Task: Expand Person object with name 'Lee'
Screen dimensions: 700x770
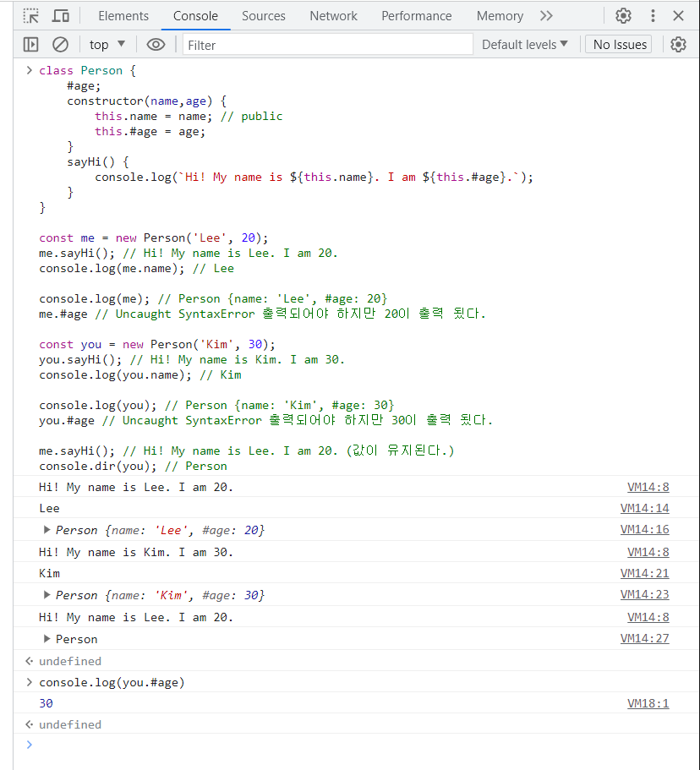Action: [x=46, y=530]
